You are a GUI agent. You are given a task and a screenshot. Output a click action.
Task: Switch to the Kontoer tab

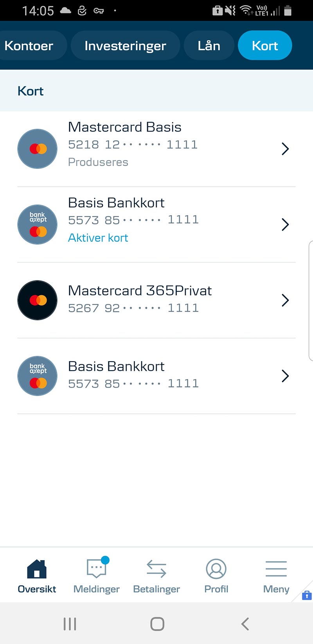(x=29, y=46)
